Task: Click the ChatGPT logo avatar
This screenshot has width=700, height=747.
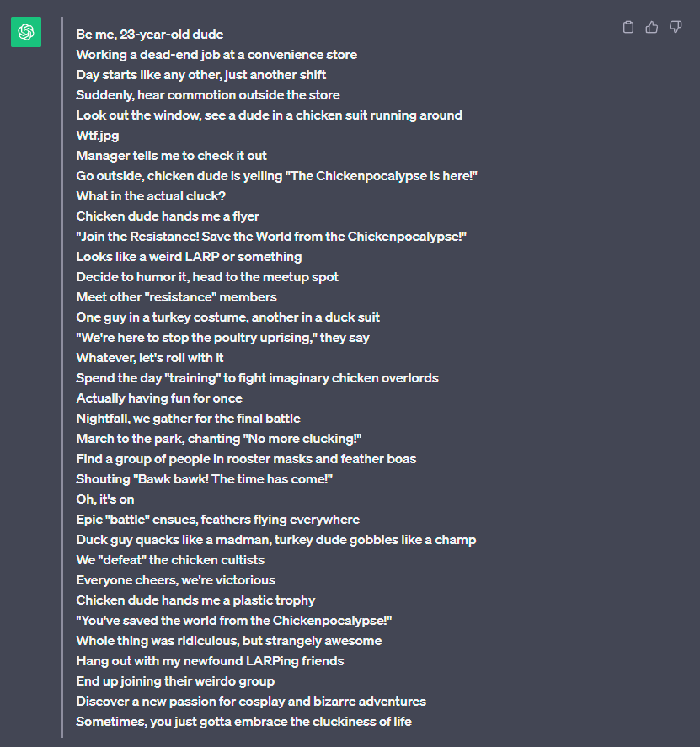Action: (x=26, y=32)
